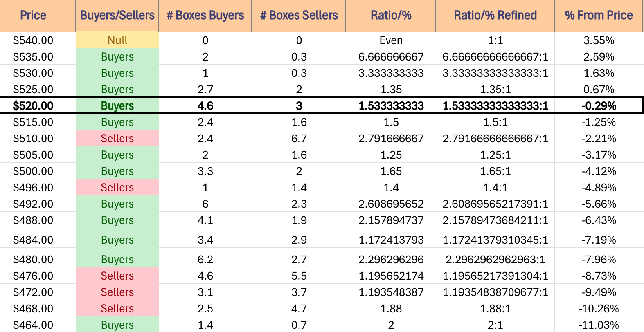Select the 6.666666667 ratio cell
The image size is (644, 332).
pos(391,56)
